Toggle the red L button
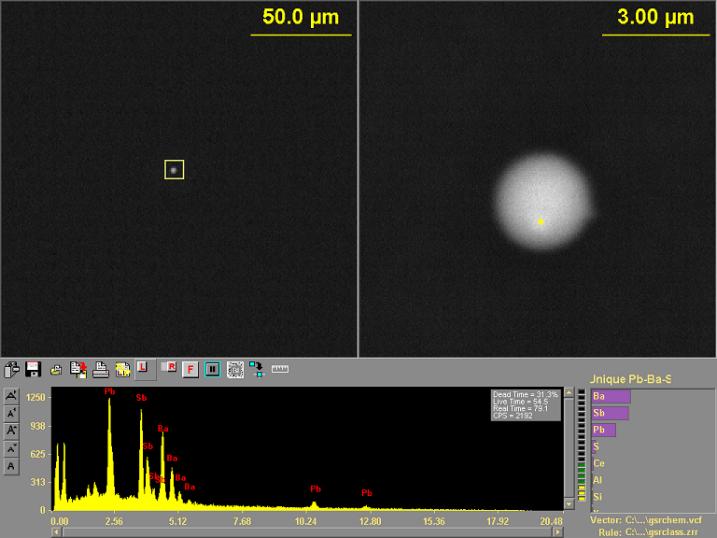 click(142, 369)
